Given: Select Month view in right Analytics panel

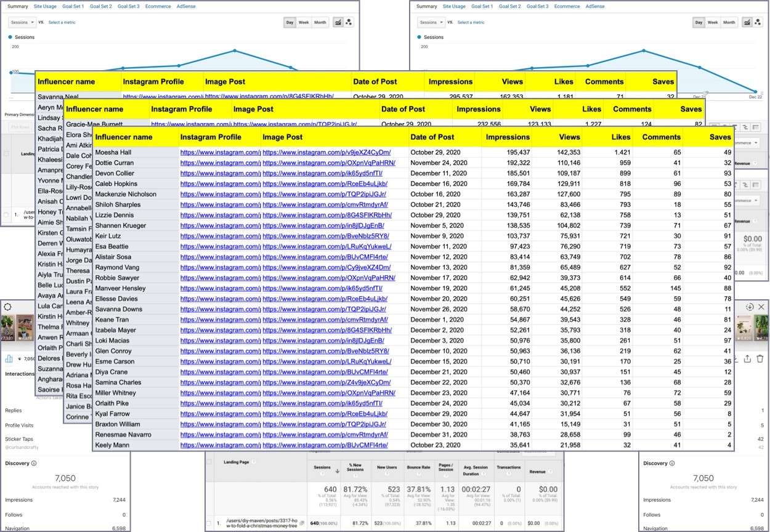Looking at the screenshot, I should 729,22.
